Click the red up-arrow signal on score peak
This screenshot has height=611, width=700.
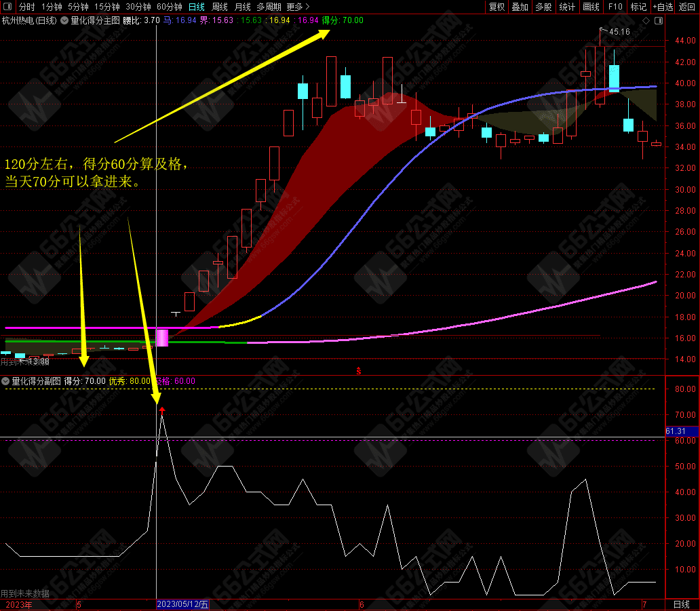pos(162,410)
